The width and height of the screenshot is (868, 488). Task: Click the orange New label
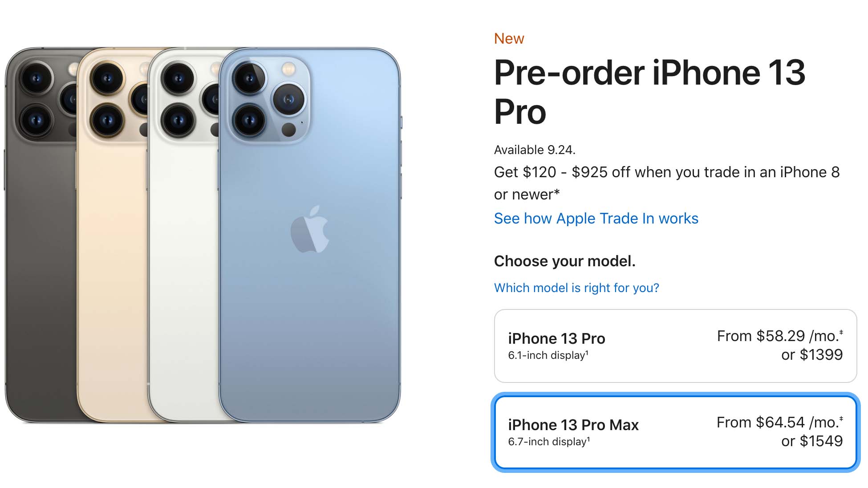pos(508,38)
